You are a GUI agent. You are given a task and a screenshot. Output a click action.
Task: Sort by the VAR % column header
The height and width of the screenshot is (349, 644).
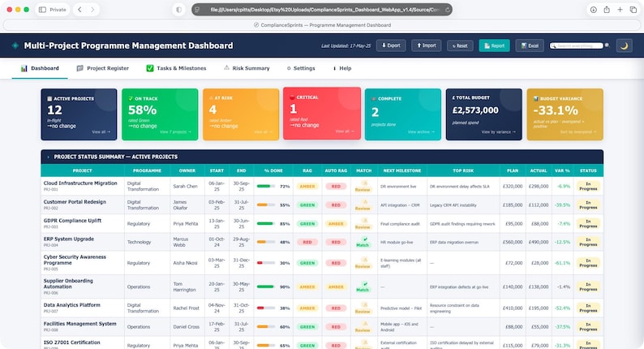pyautogui.click(x=562, y=170)
